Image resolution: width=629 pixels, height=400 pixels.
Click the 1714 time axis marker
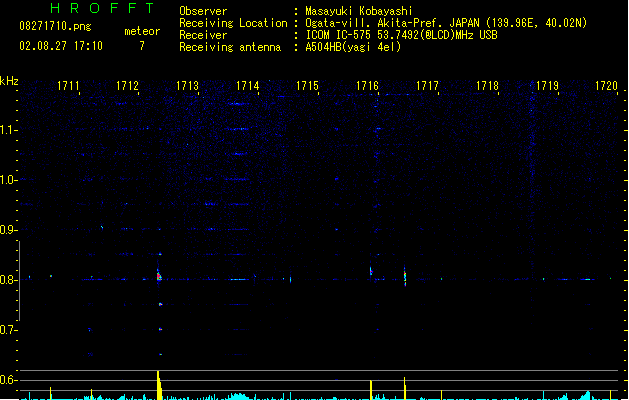pyautogui.click(x=248, y=86)
